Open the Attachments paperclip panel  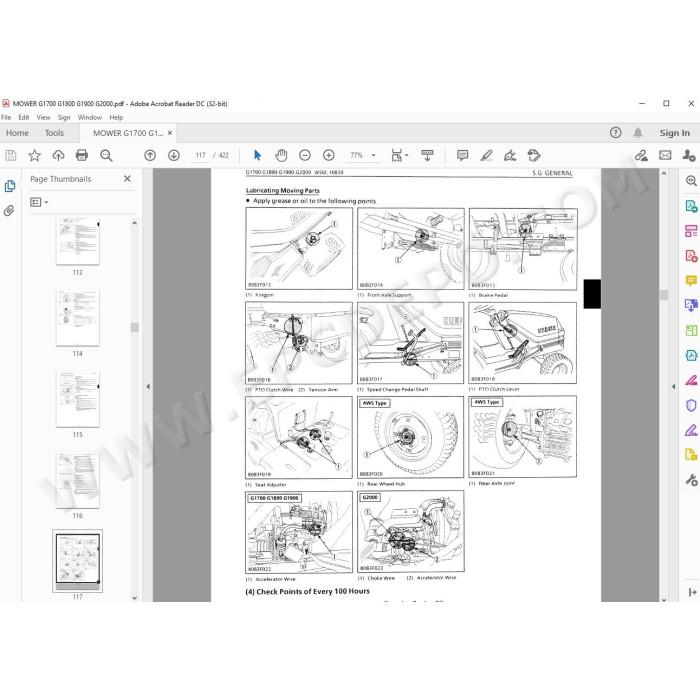[9, 210]
